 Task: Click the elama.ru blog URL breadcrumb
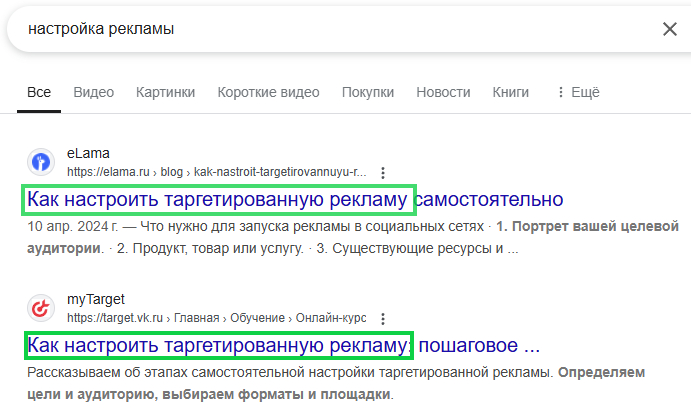point(209,172)
